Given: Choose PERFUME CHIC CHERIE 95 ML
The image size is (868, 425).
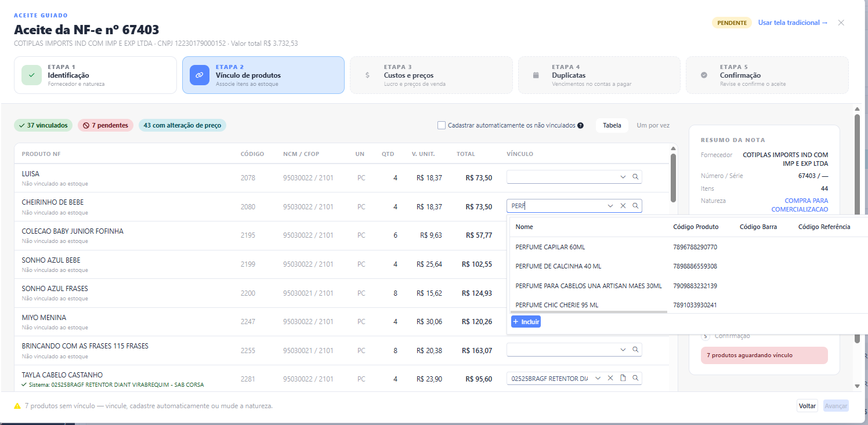Looking at the screenshot, I should [556, 305].
